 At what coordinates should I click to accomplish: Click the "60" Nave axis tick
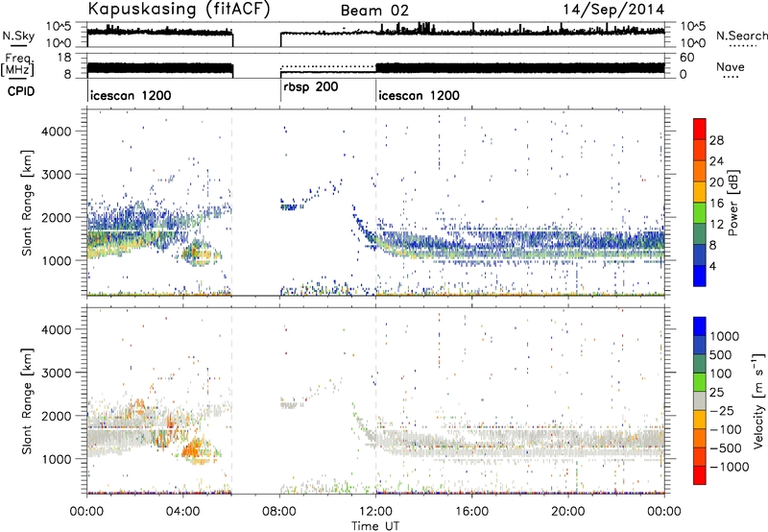point(686,58)
